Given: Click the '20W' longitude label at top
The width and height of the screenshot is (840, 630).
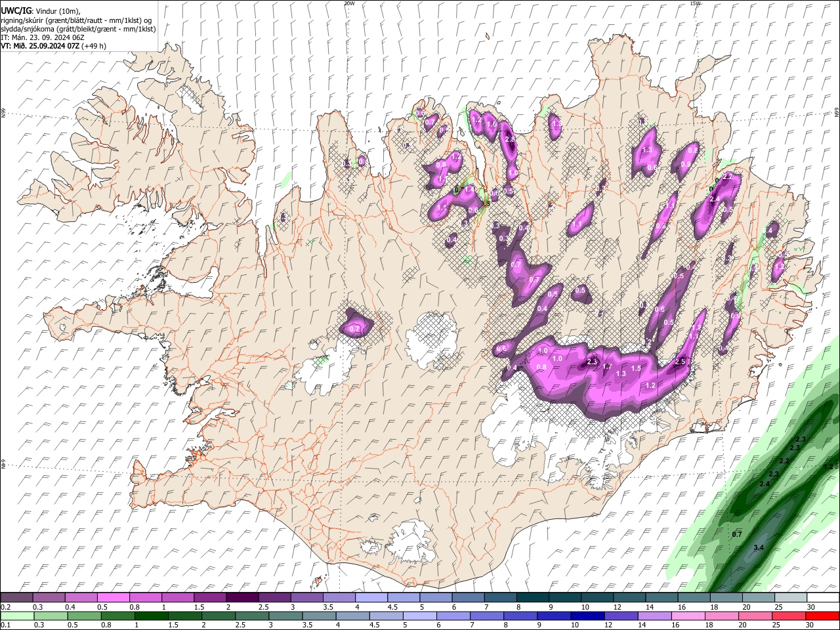Looking at the screenshot, I should 349,3.
